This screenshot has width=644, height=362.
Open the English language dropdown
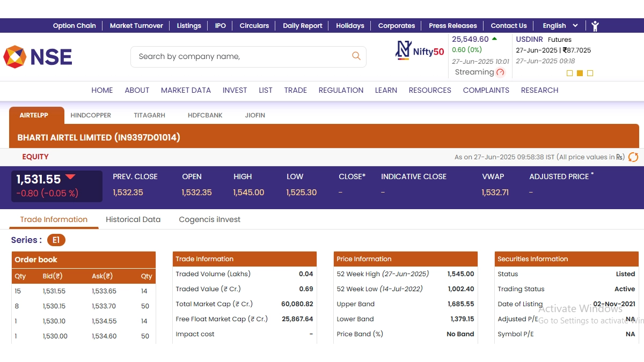click(560, 26)
